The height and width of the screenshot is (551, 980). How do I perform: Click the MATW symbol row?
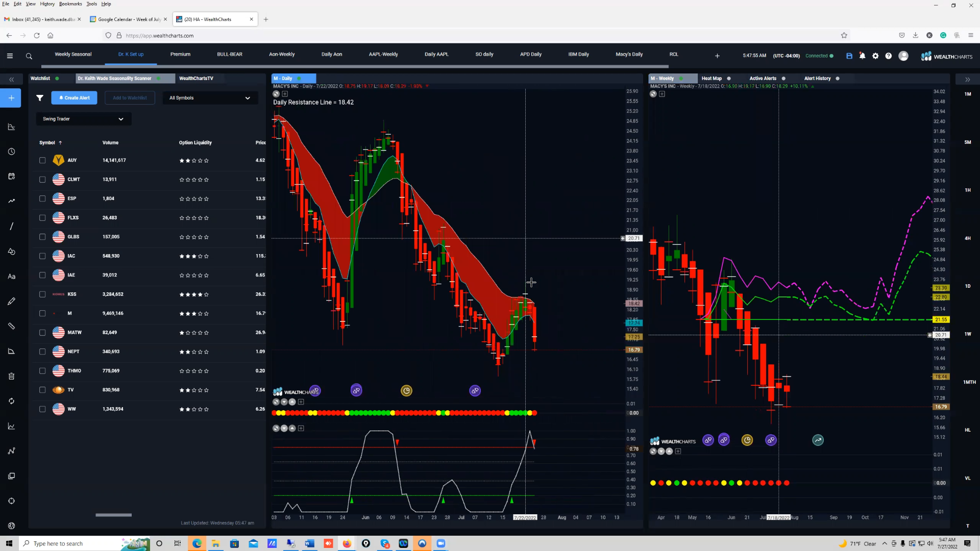pos(148,333)
